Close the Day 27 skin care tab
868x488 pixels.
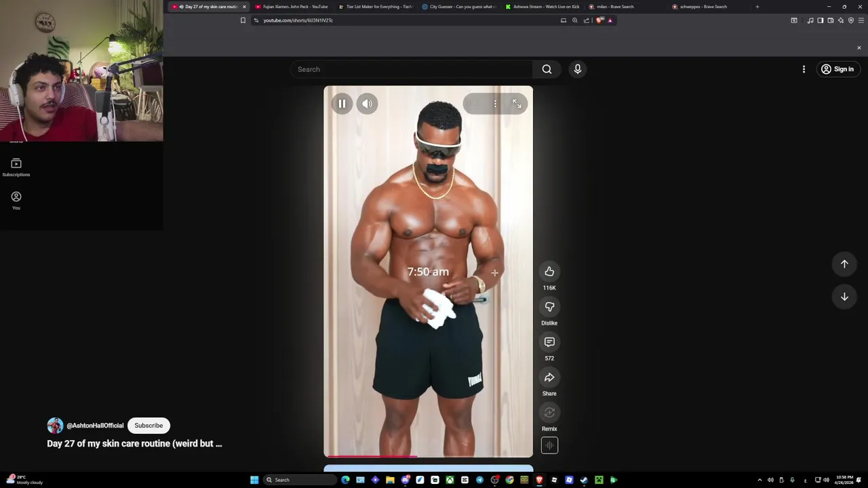244,7
